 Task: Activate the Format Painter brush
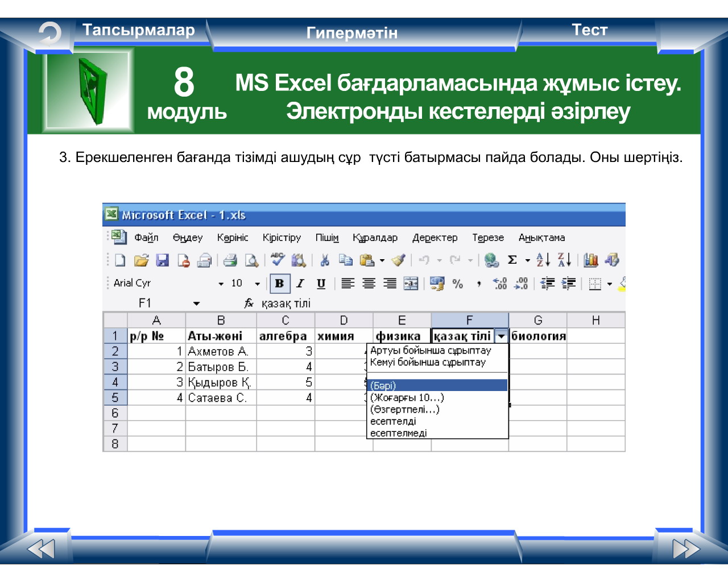tap(399, 260)
